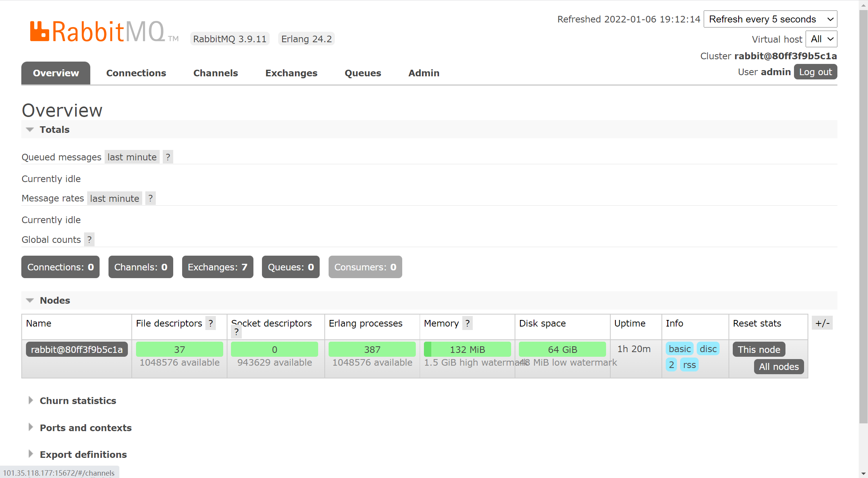Click the disc info tag
Screen dimensions: 868x478
click(x=708, y=349)
